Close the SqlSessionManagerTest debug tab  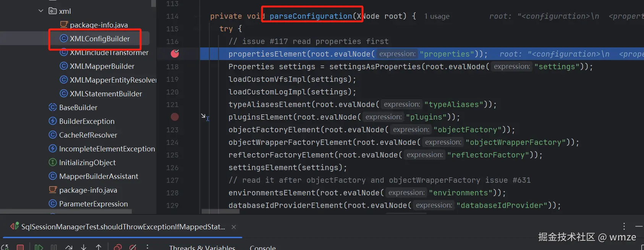click(x=234, y=227)
